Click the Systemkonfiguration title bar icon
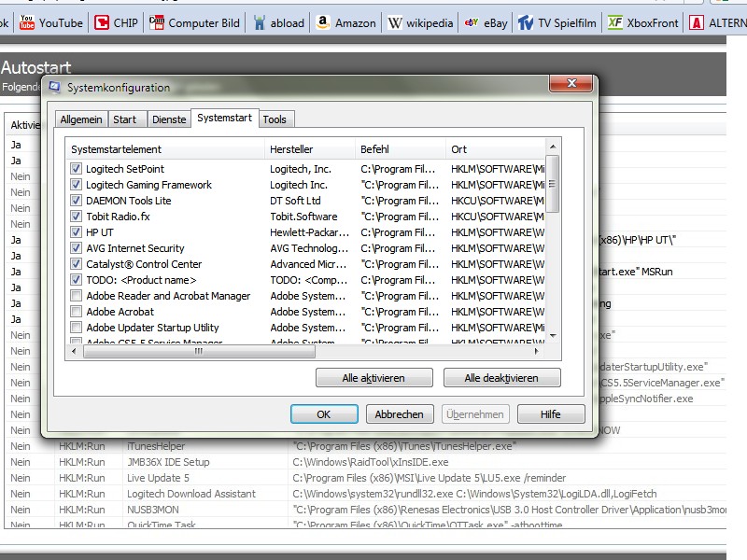 (55, 87)
